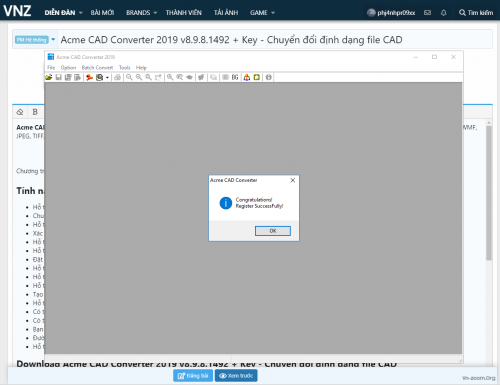Screen dimensions: 500x385
Task: Click the Đăng bài post button
Action: (193, 376)
